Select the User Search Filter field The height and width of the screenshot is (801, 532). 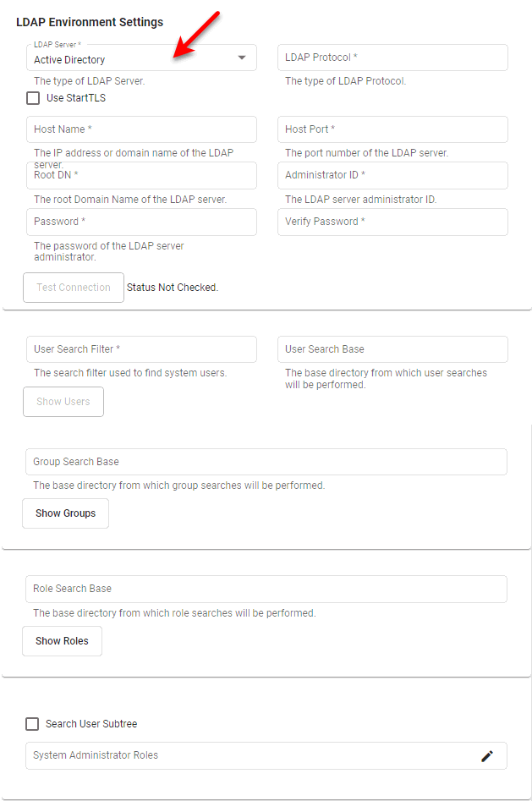[x=141, y=349]
